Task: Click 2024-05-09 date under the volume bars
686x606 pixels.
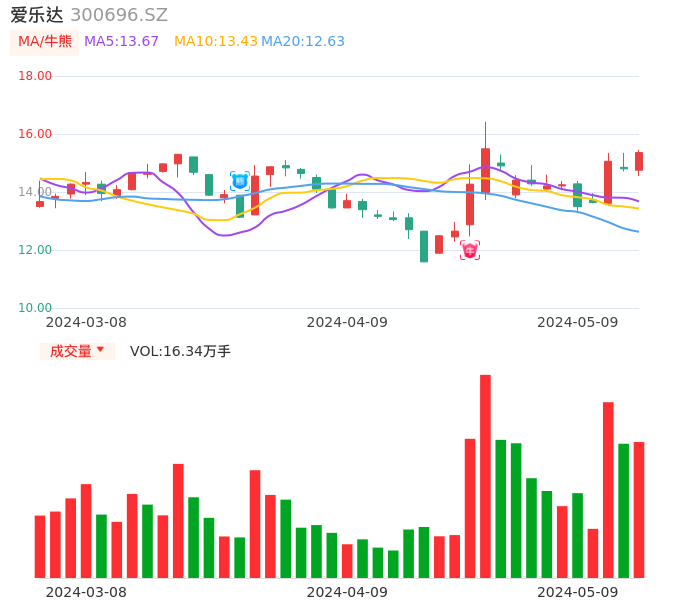Action: coord(578,592)
